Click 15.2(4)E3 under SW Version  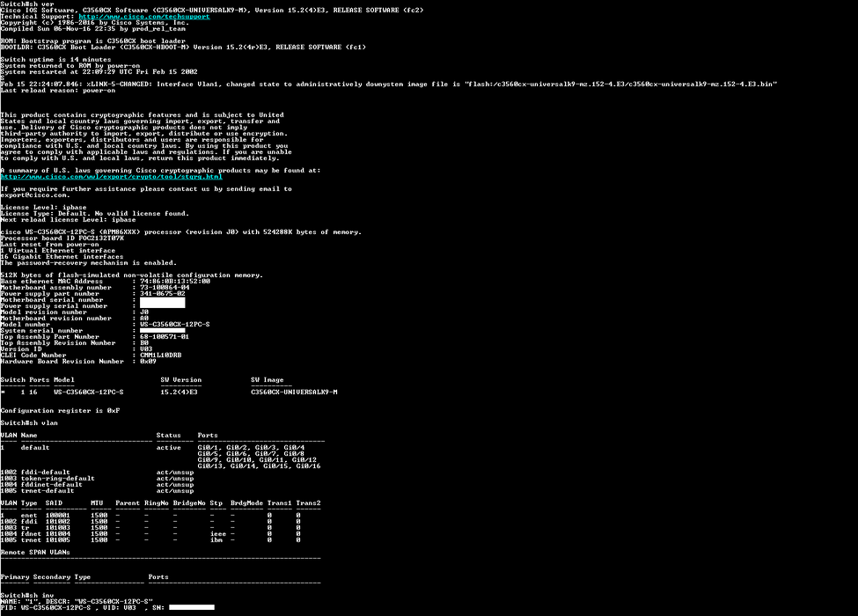(x=179, y=392)
